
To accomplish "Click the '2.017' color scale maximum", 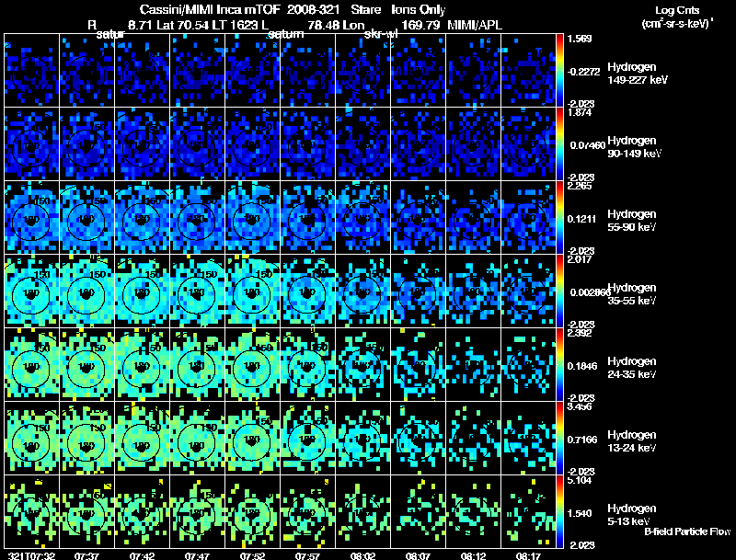I will (580, 259).
